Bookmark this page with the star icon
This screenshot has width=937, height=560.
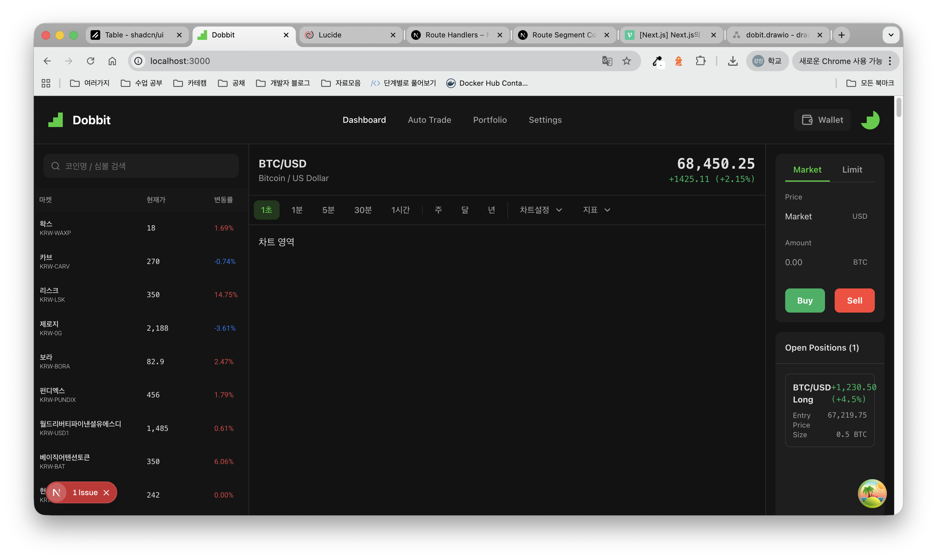click(x=627, y=61)
